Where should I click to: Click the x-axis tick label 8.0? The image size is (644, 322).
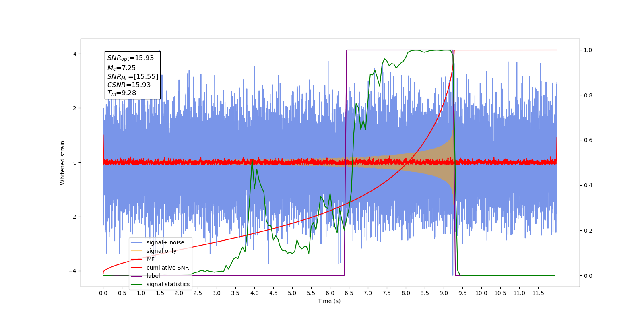406,293
